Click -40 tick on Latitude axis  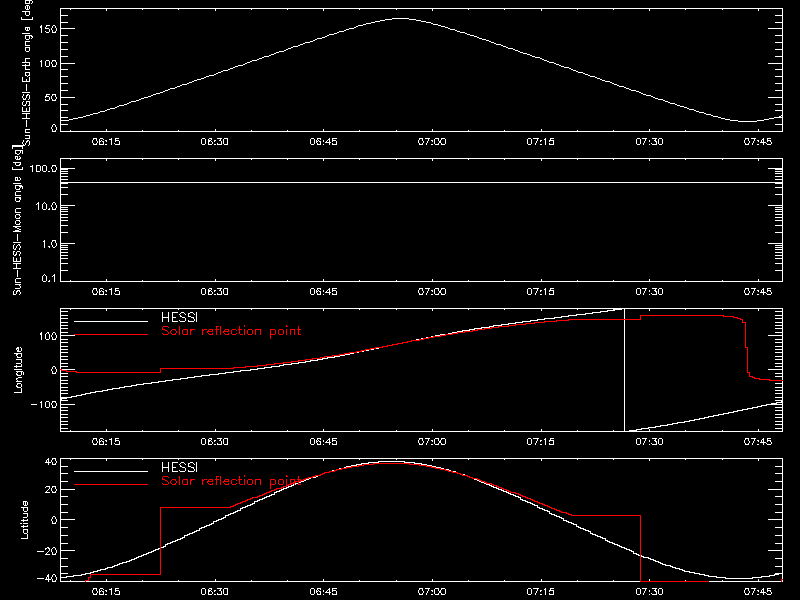[x=47, y=578]
